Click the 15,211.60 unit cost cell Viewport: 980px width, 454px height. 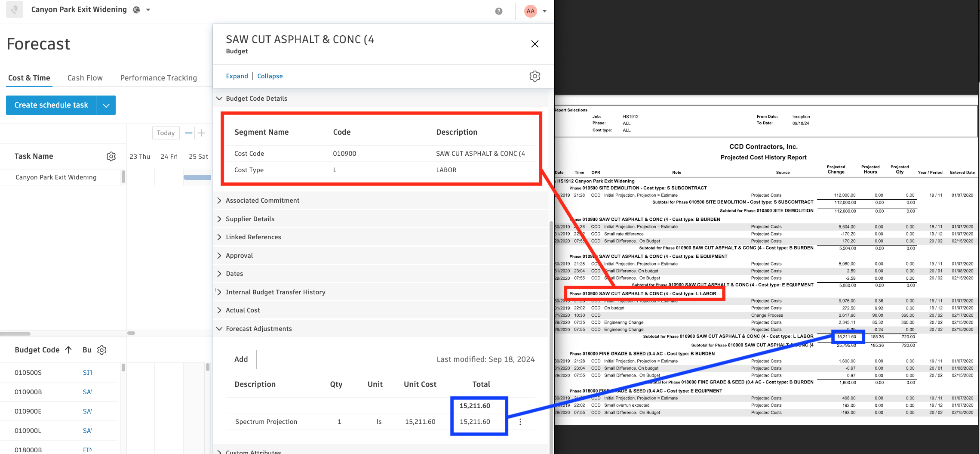click(420, 422)
